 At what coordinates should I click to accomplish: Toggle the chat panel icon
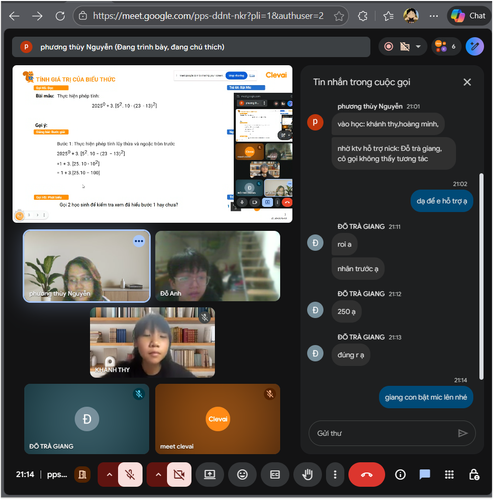[425, 475]
